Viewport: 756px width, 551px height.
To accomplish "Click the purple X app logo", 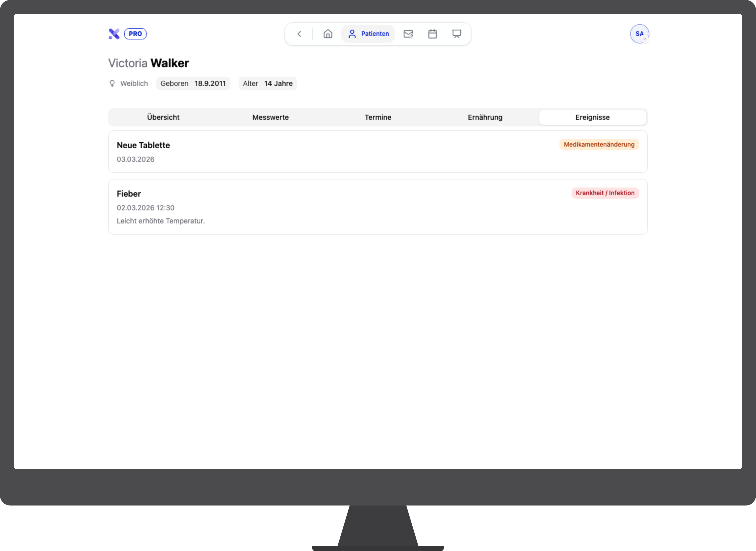I will (x=114, y=34).
